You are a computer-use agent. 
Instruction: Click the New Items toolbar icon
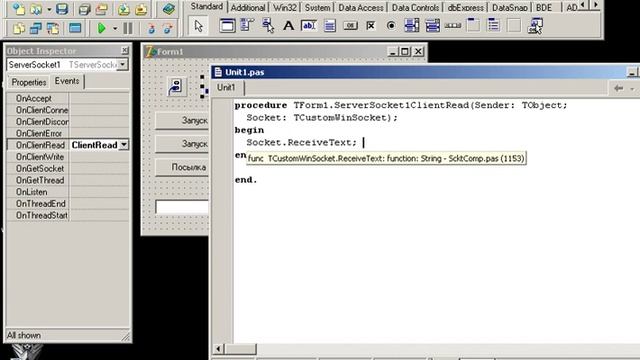(18, 9)
